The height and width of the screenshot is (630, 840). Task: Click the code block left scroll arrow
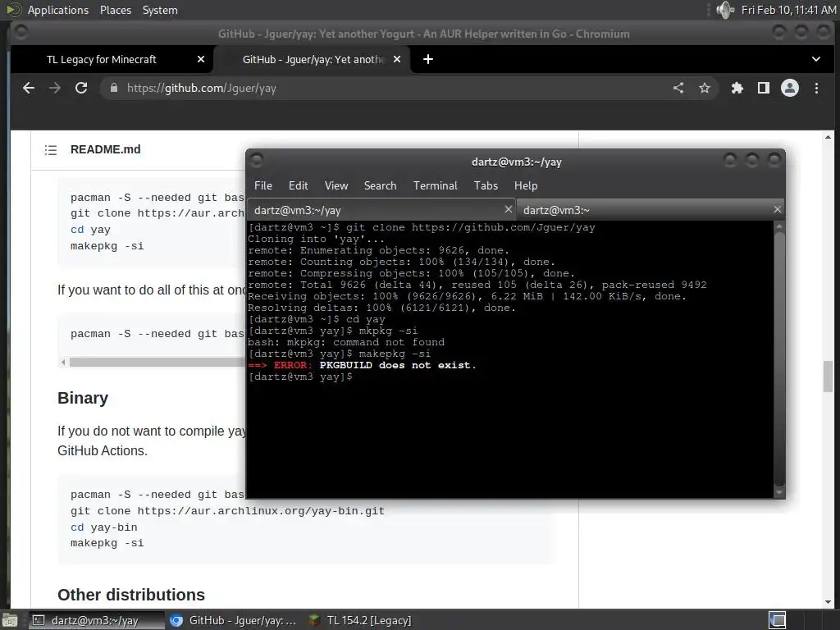63,362
